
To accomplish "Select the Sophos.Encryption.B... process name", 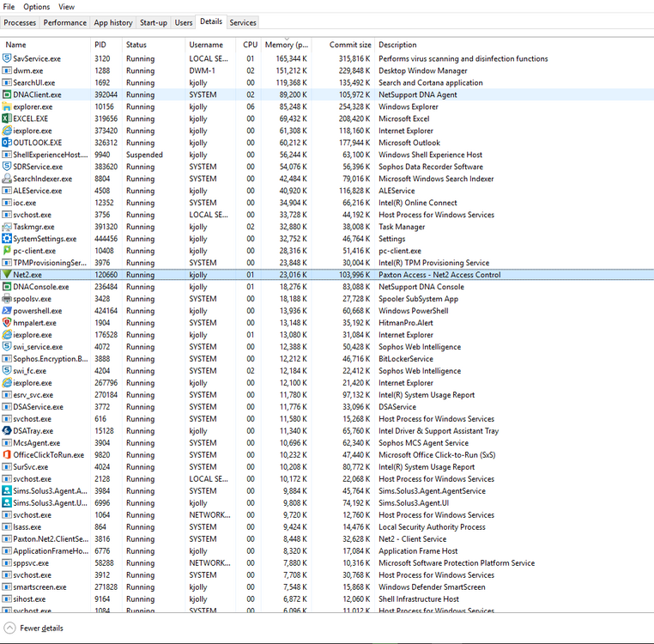I will [x=51, y=359].
